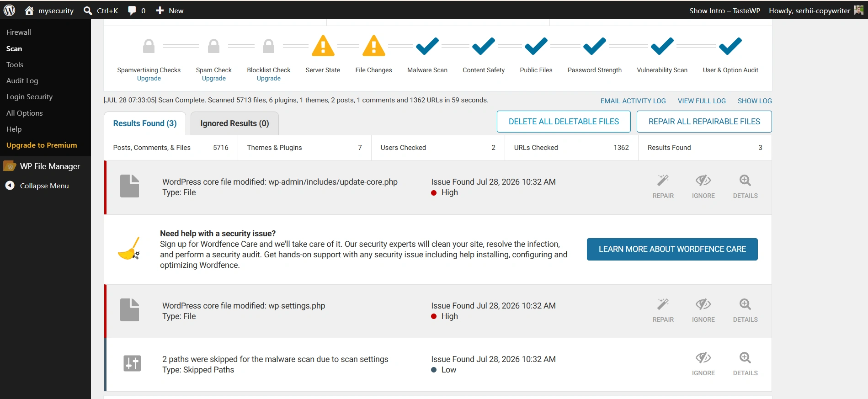Click the Public Files checkmark icon
The image size is (868, 399).
coord(536,46)
